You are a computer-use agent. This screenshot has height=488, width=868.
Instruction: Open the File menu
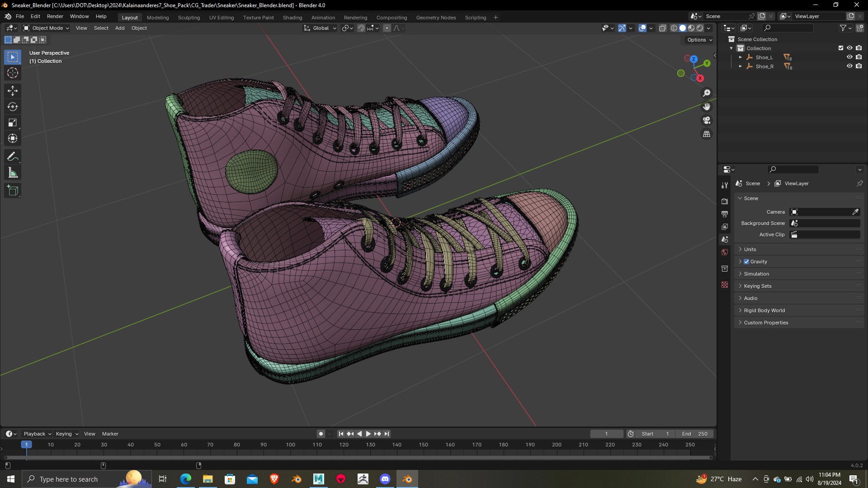click(20, 16)
